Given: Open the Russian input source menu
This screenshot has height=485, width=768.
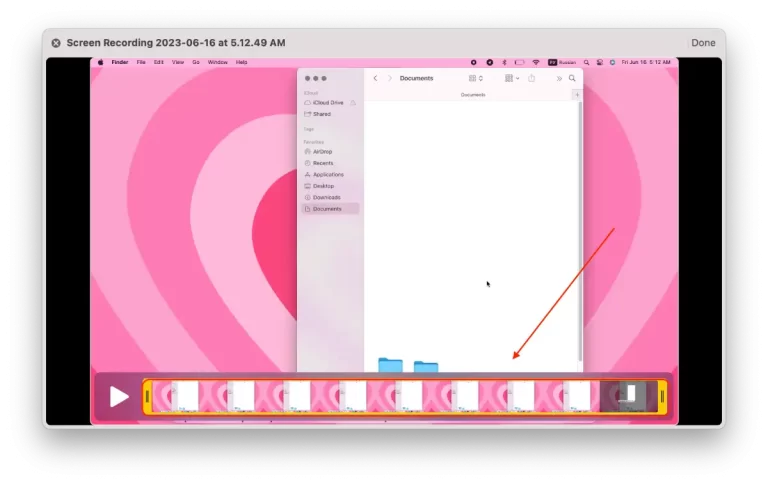Looking at the screenshot, I should (x=562, y=62).
